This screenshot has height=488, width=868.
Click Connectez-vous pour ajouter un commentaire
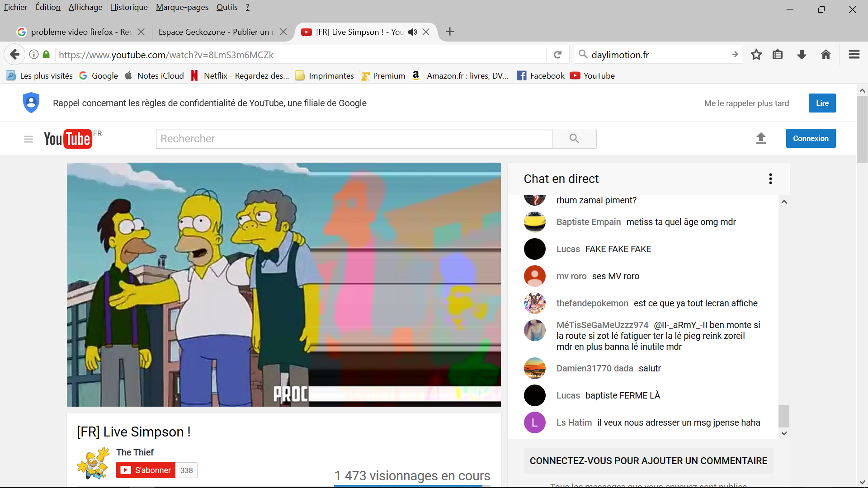[648, 461]
